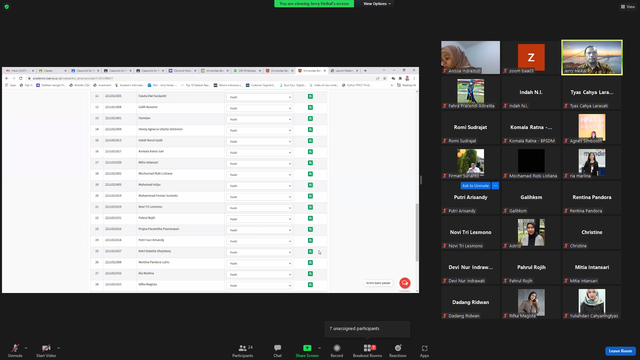This screenshot has width=640, height=360.
Task: Open the View Options dropdown
Action: click(x=377, y=4)
